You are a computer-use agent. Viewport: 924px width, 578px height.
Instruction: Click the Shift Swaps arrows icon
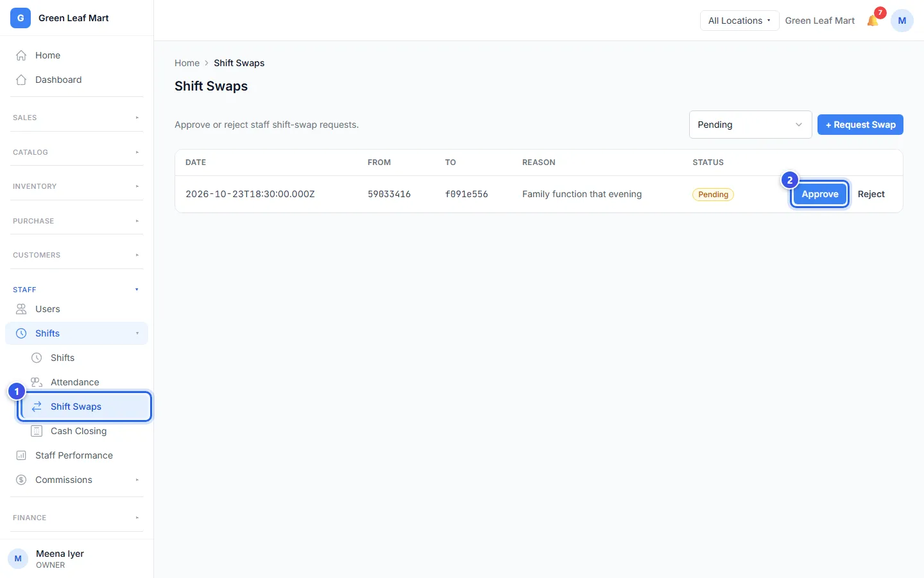click(x=37, y=407)
